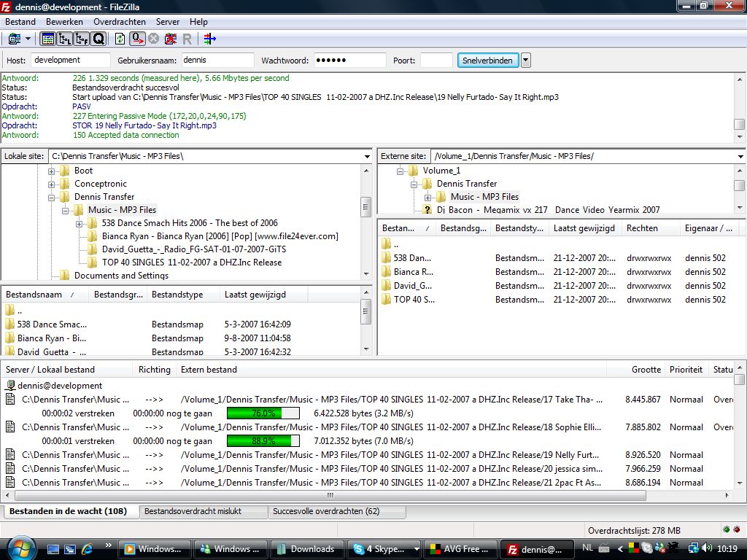Toggle transfer queue display icon
Viewport: 747px width, 560px height.
(98, 39)
